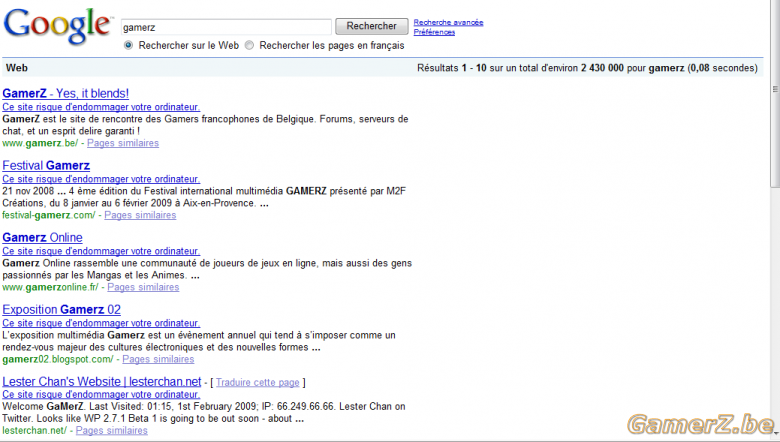The width and height of the screenshot is (780, 442).
Task: Click the malware warning under Lester Chan's Website
Action: pyautogui.click(x=101, y=395)
